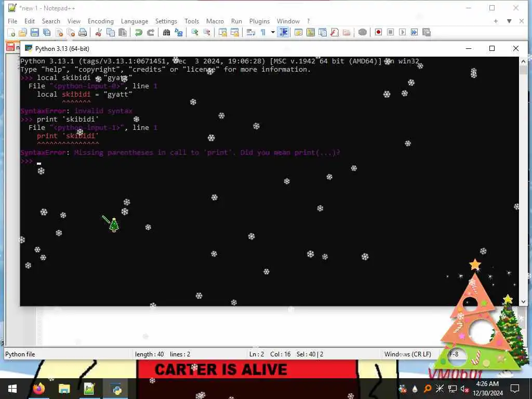Image resolution: width=532 pixels, height=399 pixels.
Task: Run macro multiple times icon
Action: pos(414,32)
